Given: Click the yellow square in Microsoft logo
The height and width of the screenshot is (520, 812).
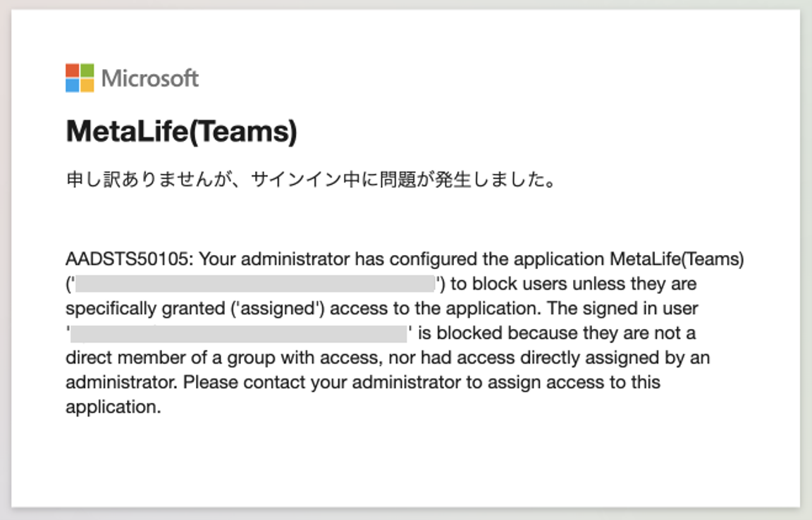Looking at the screenshot, I should 87,85.
